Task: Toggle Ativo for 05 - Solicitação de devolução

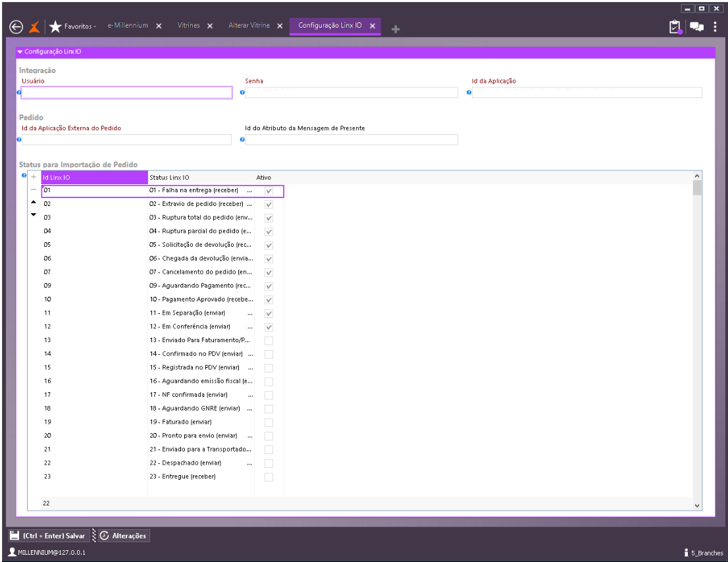Action: click(x=269, y=245)
